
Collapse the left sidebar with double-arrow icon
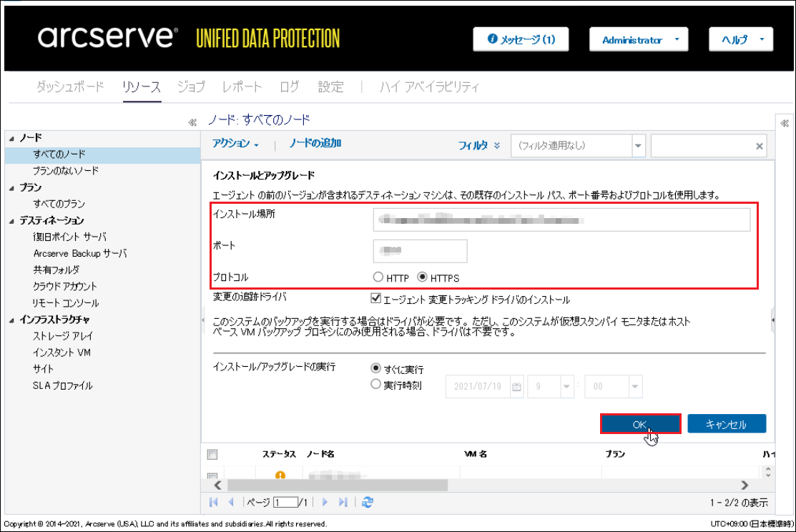[x=192, y=122]
